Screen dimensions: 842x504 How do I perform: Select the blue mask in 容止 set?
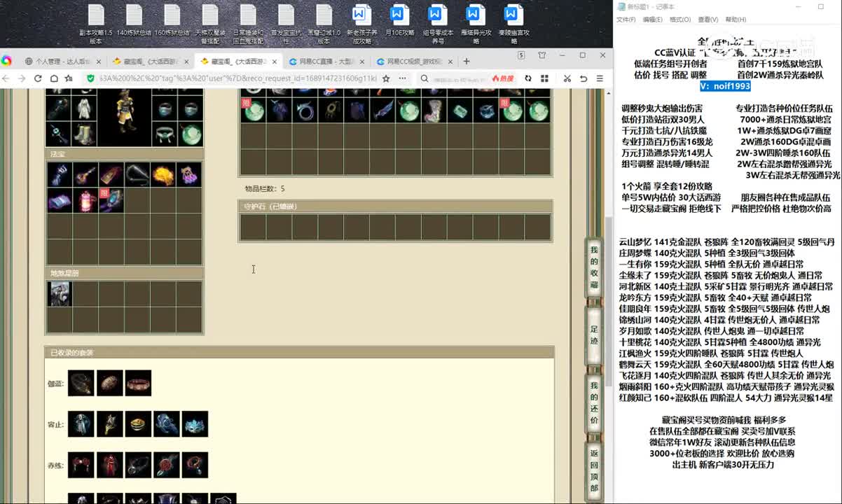click(195, 424)
